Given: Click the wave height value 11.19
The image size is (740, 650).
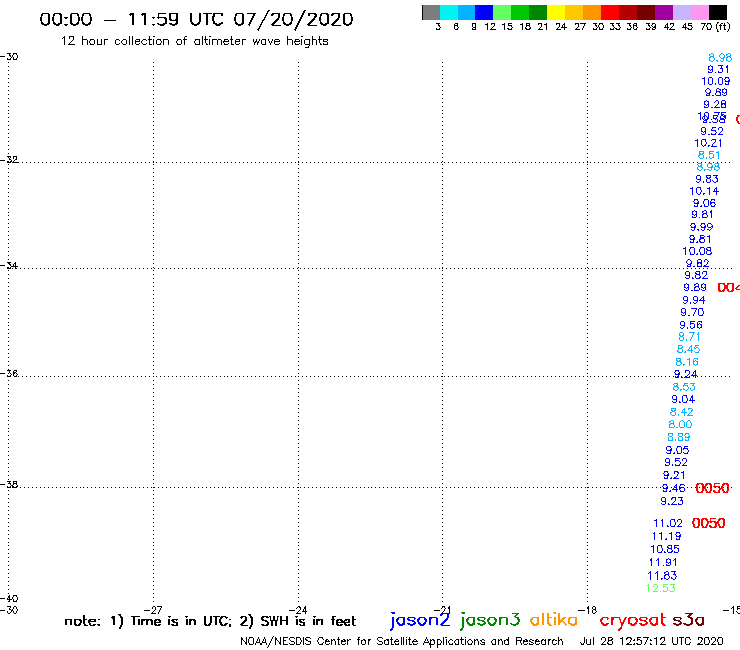Looking at the screenshot, I should [666, 536].
